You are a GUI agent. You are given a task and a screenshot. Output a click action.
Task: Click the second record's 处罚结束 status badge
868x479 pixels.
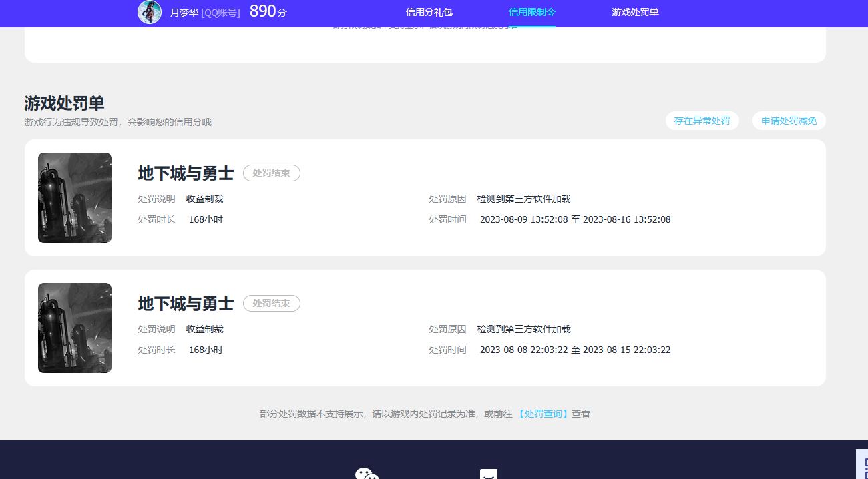(x=271, y=304)
